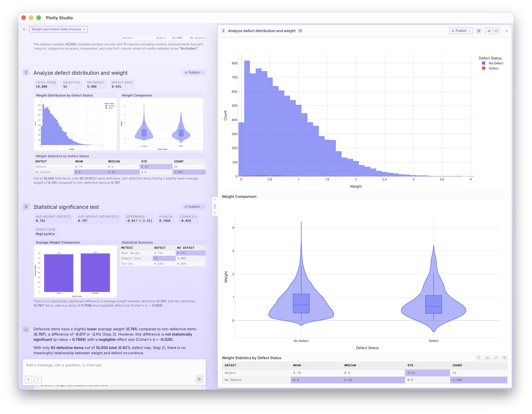The width and height of the screenshot is (532, 414).
Task: Open the Weight Distribution histogram thumbnail
Action: (x=75, y=124)
